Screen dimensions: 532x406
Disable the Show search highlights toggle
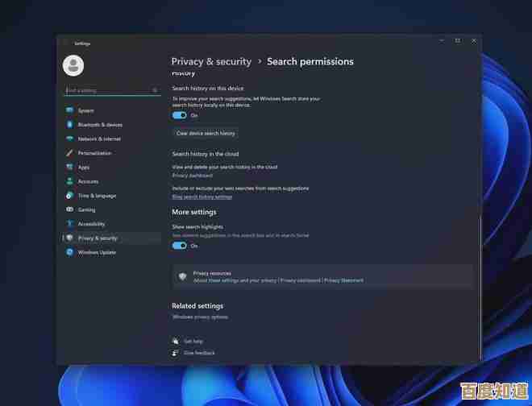[180, 246]
